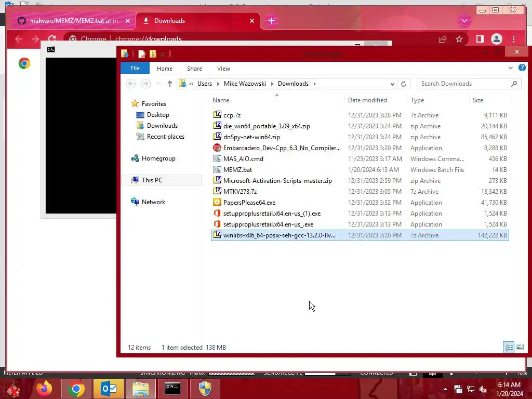The width and height of the screenshot is (532, 399).
Task: Open the Chrome profile avatar menu
Action: pyautogui.click(x=496, y=39)
